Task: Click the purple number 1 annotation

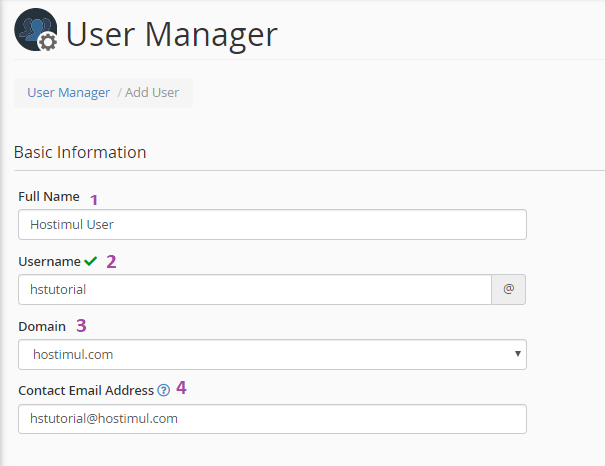Action: (x=95, y=199)
